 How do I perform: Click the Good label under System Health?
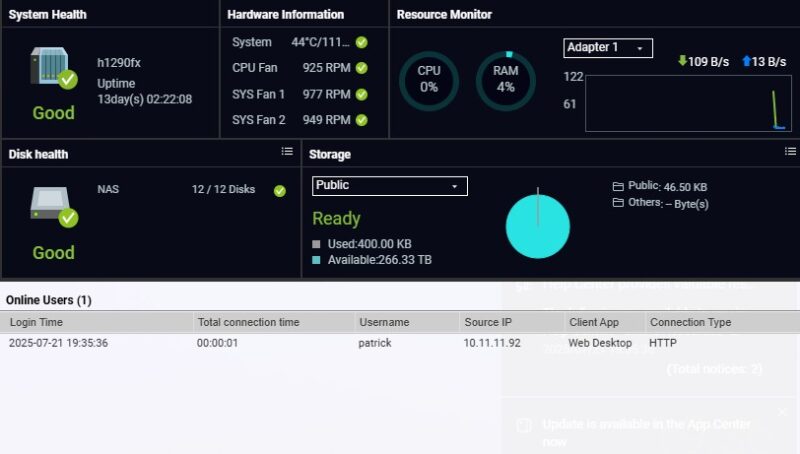pyautogui.click(x=54, y=113)
